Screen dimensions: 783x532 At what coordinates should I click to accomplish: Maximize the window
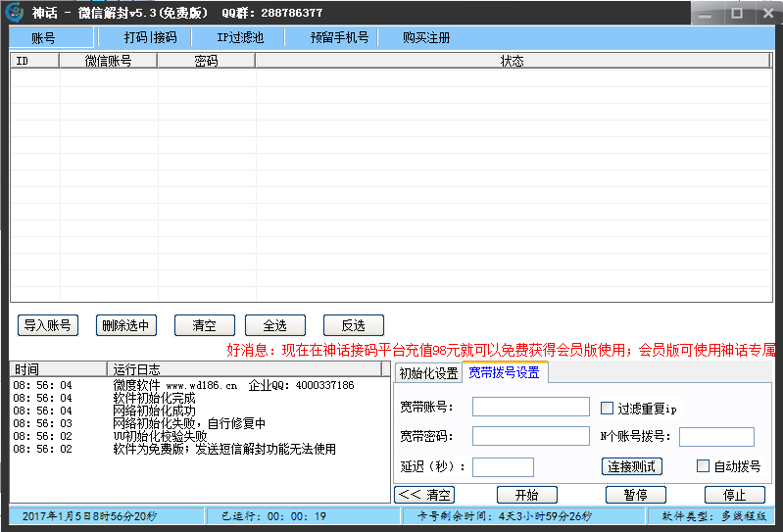coord(737,14)
